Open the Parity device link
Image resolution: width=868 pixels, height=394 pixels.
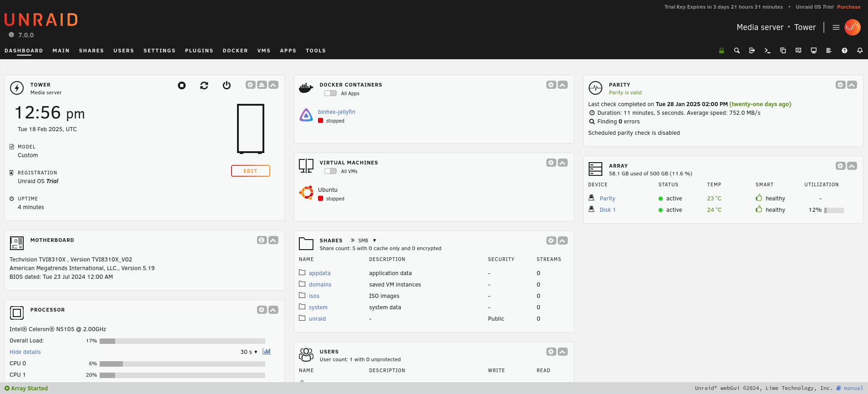point(607,199)
